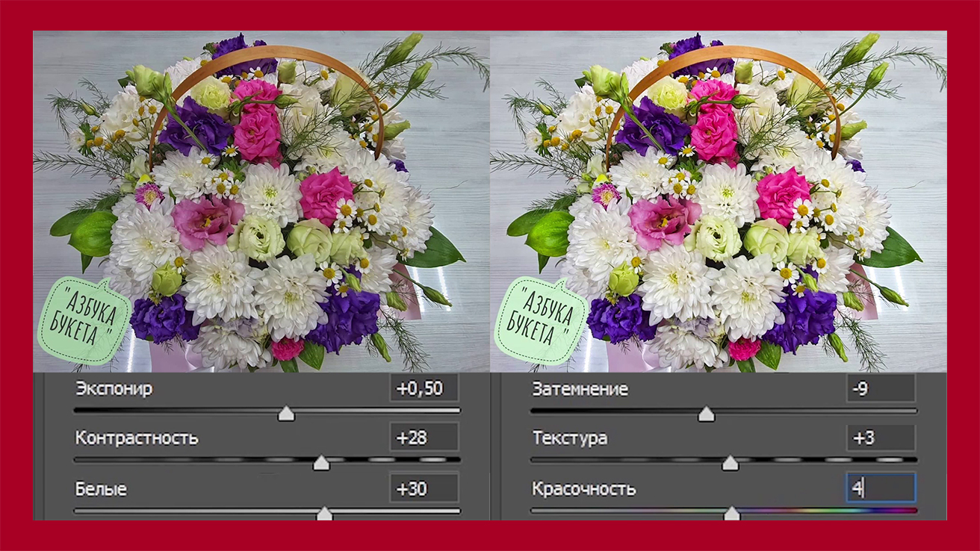Focus the active Красочность value field
The height and width of the screenshot is (551, 980).
[x=881, y=489]
